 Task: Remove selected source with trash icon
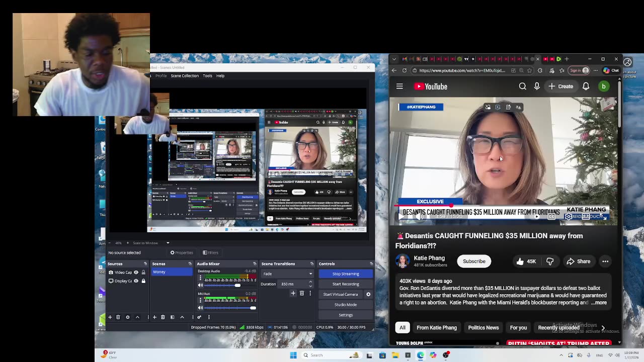(118, 317)
